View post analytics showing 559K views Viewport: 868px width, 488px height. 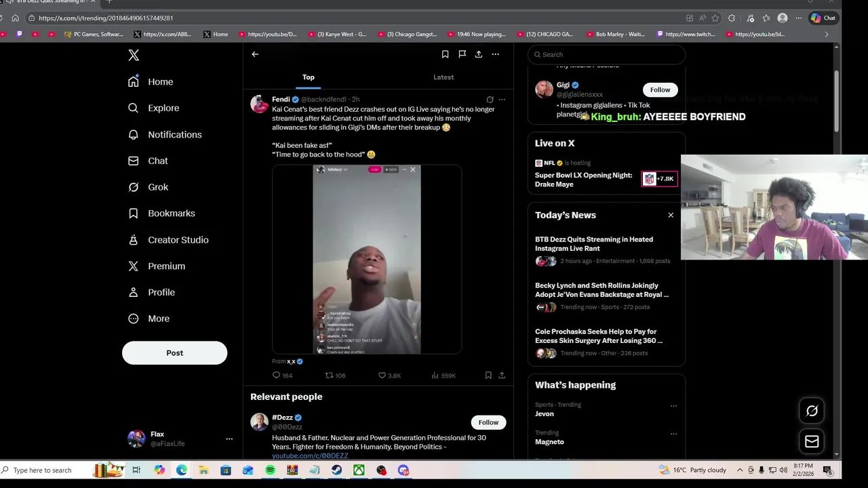pos(443,375)
